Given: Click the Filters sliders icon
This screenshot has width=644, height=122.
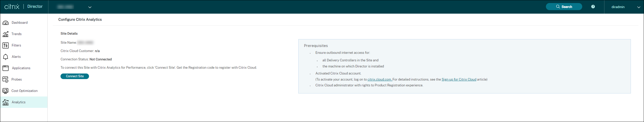Looking at the screenshot, I should tap(6, 45).
